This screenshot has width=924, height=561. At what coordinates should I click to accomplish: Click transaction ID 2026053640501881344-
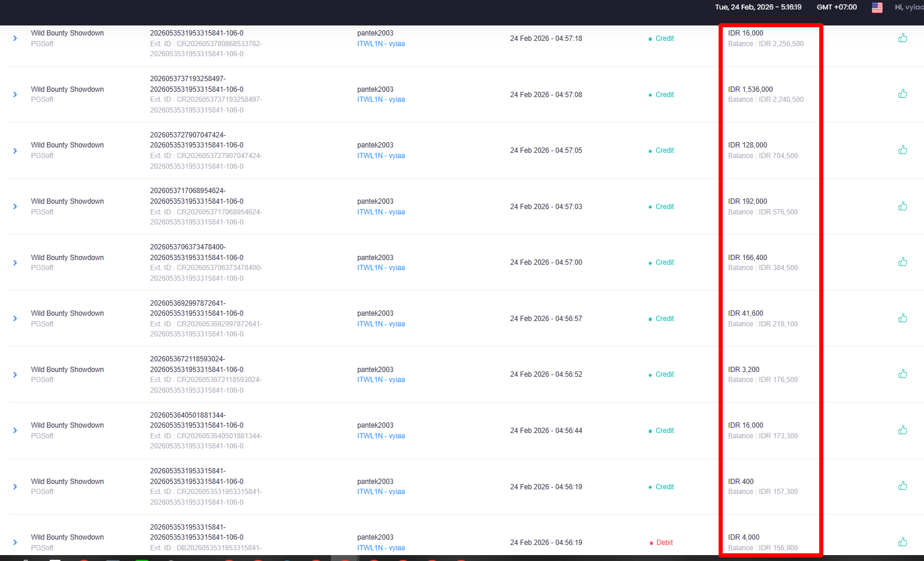(188, 415)
